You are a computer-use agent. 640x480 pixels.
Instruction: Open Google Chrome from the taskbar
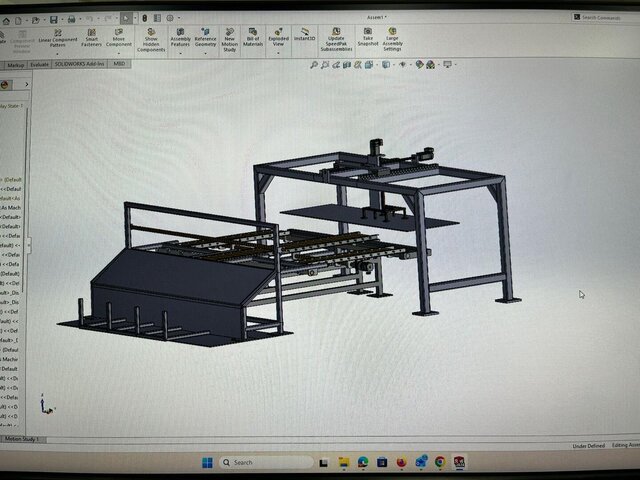click(440, 462)
